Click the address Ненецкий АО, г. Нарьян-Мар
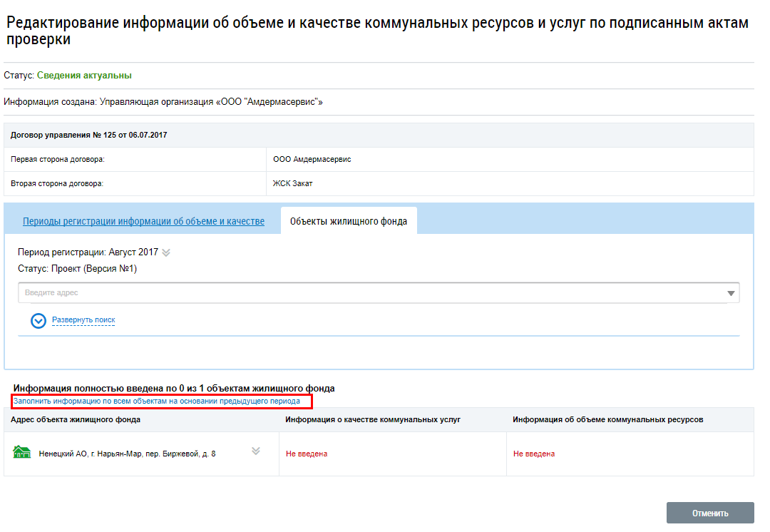Screen dimensions: 770x532 click(x=127, y=454)
